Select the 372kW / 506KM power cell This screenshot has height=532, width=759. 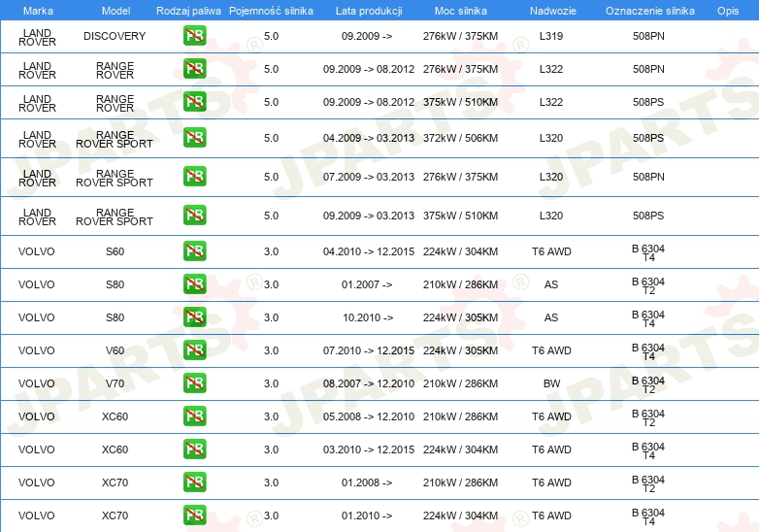coord(460,139)
